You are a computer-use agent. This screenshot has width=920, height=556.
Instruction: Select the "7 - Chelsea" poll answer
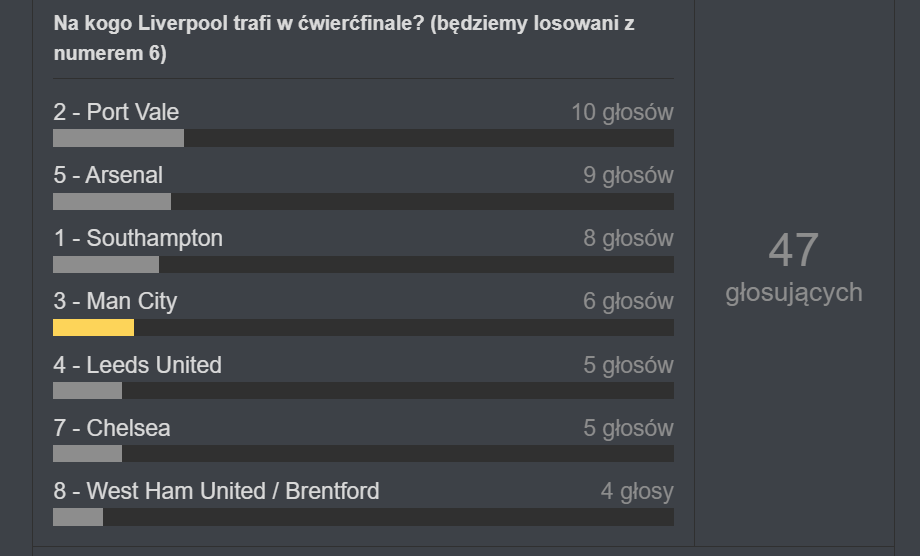pyautogui.click(x=112, y=428)
